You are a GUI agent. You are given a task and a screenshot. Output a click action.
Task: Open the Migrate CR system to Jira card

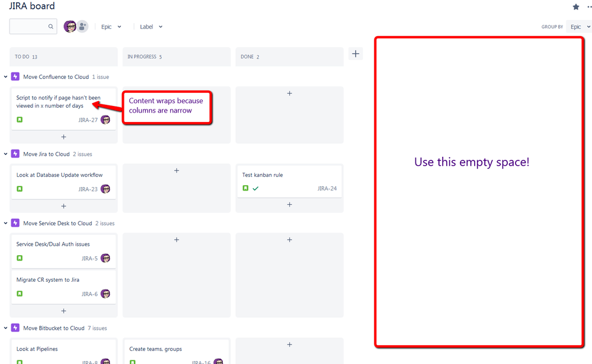pyautogui.click(x=63, y=286)
